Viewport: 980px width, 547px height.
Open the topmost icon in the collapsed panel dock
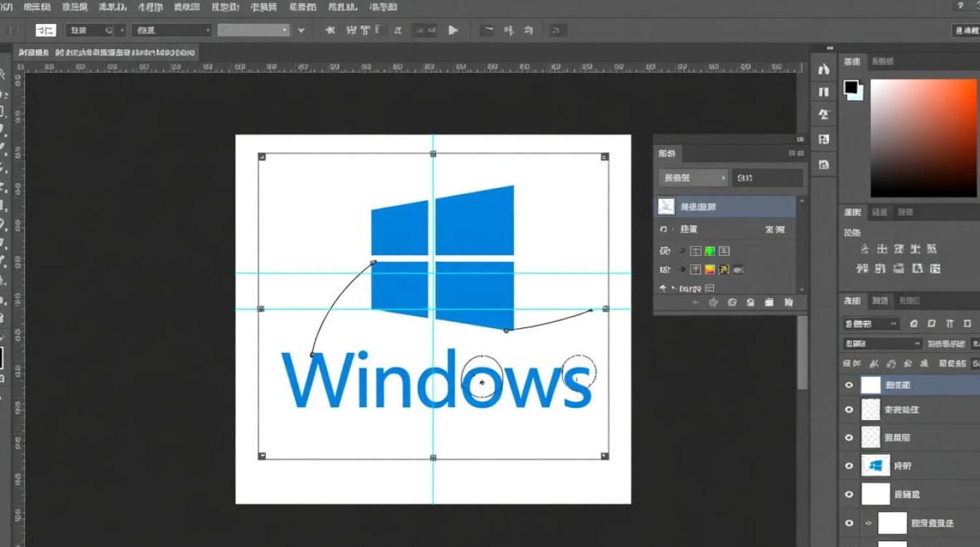point(824,69)
